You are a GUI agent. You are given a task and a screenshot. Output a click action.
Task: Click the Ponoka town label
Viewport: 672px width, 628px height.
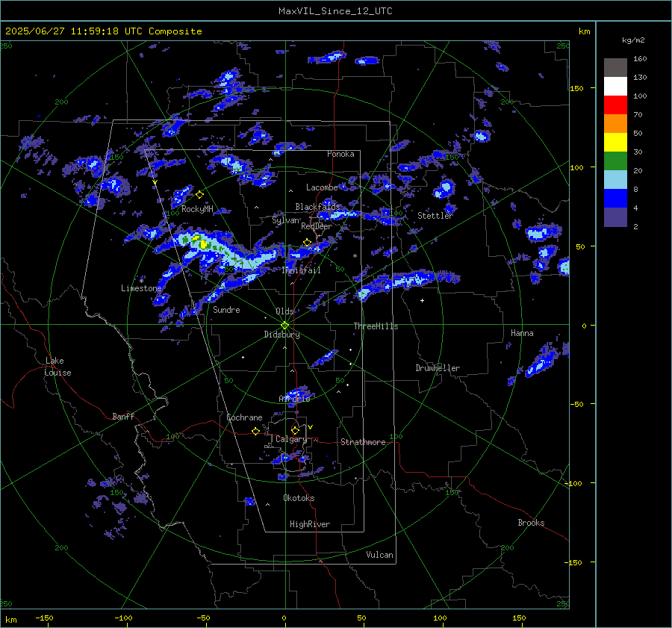[x=340, y=154]
